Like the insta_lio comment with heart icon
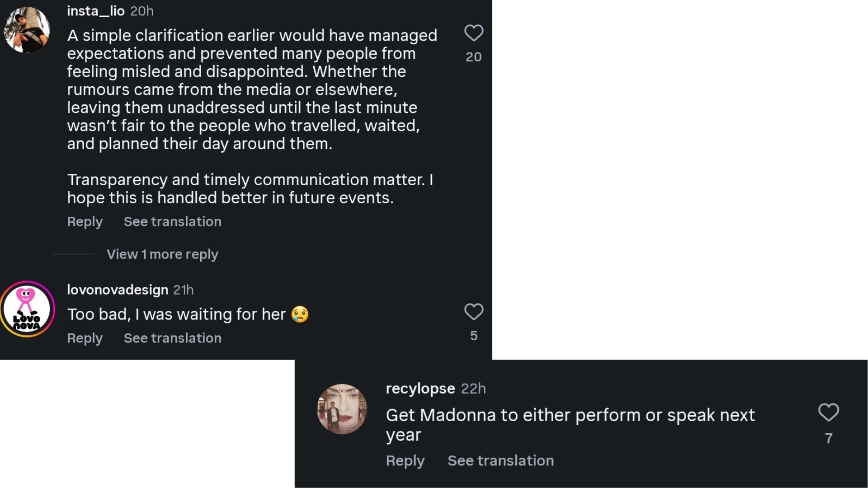 (474, 33)
